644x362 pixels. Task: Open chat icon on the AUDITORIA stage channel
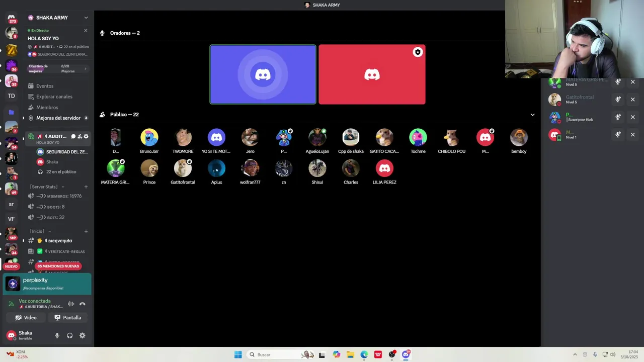(x=73, y=136)
